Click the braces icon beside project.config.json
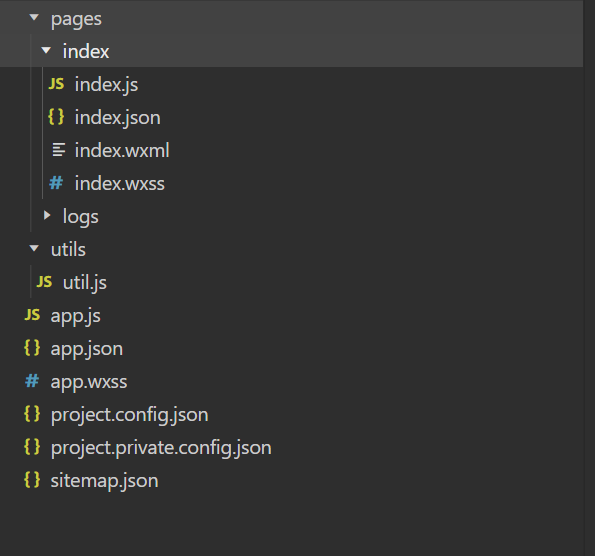Viewport: 595px width, 556px height. tap(32, 414)
